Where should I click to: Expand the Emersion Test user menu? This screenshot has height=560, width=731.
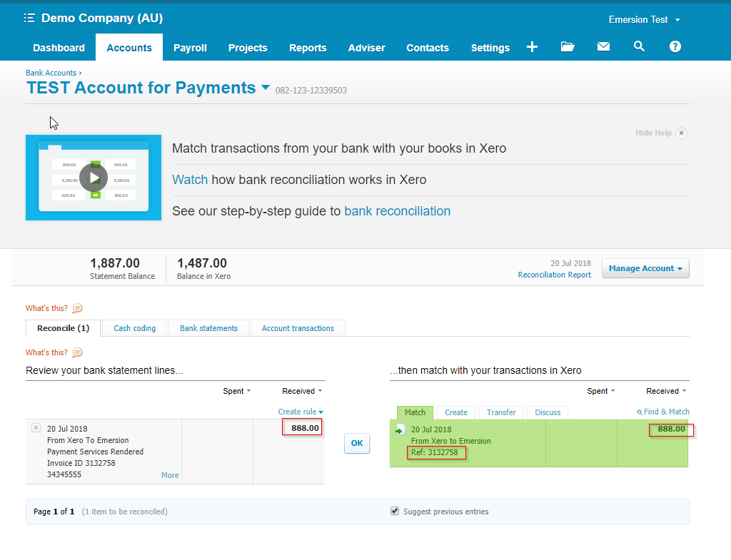click(644, 19)
